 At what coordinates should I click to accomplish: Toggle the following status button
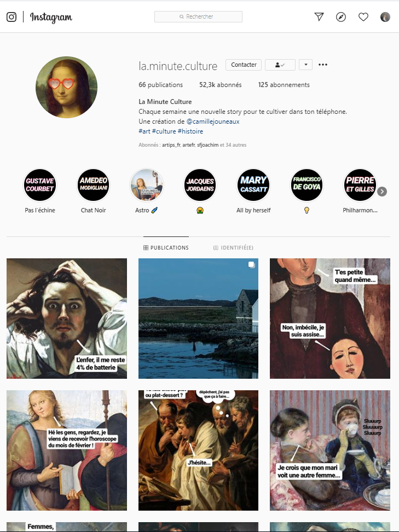click(280, 65)
